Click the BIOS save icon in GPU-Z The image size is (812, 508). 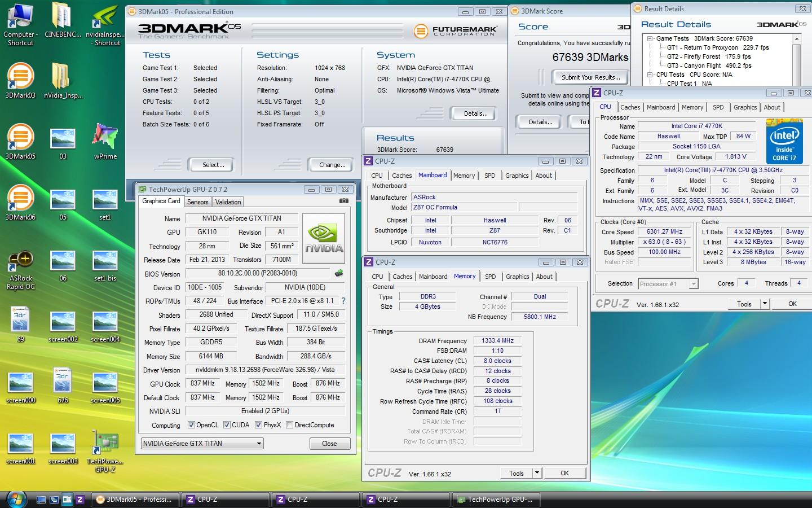339,273
